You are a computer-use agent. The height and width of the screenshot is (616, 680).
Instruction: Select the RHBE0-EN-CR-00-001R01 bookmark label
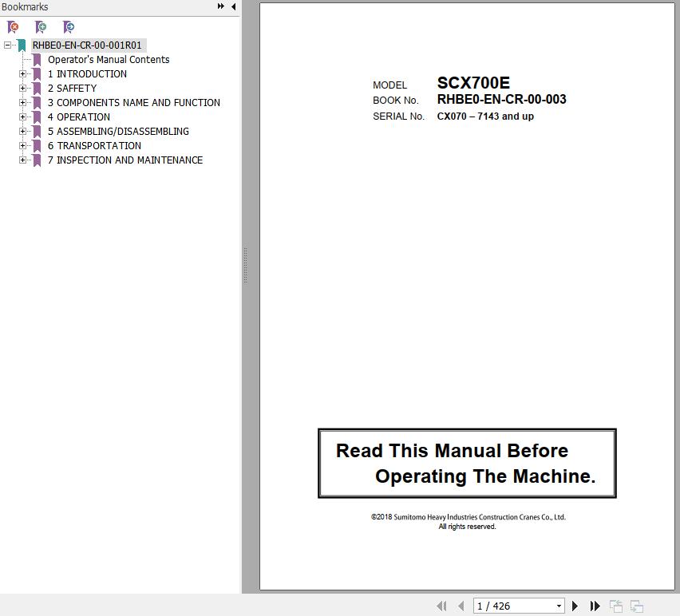[x=87, y=45]
